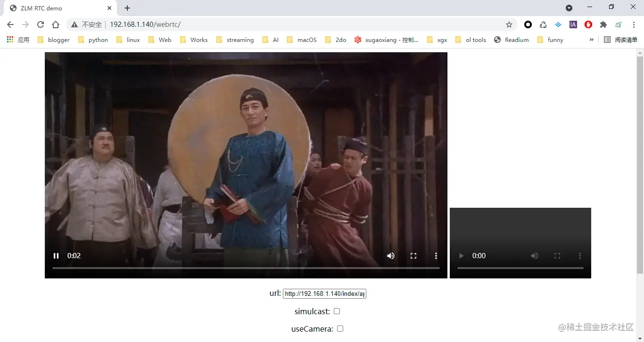Viewport: 644px width, 342px height.
Task: Open the xgx bookmark folder
Action: (x=437, y=40)
